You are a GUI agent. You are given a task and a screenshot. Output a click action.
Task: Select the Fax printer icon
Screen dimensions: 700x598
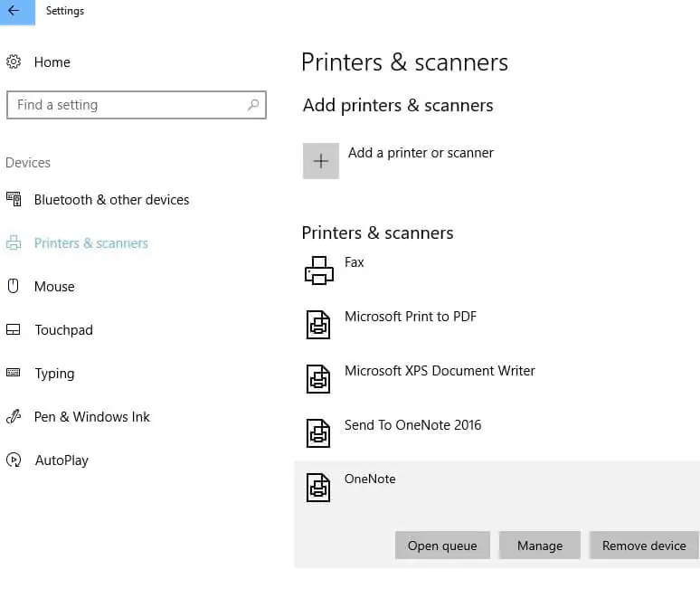318,271
